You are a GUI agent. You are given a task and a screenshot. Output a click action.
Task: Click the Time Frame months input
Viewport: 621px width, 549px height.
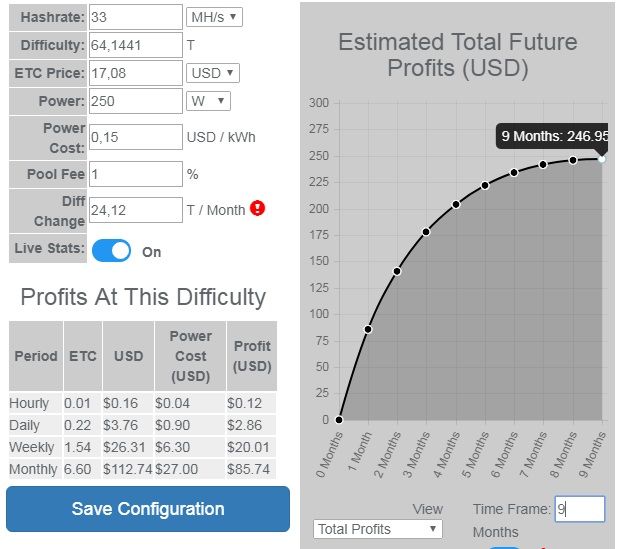[x=580, y=509]
